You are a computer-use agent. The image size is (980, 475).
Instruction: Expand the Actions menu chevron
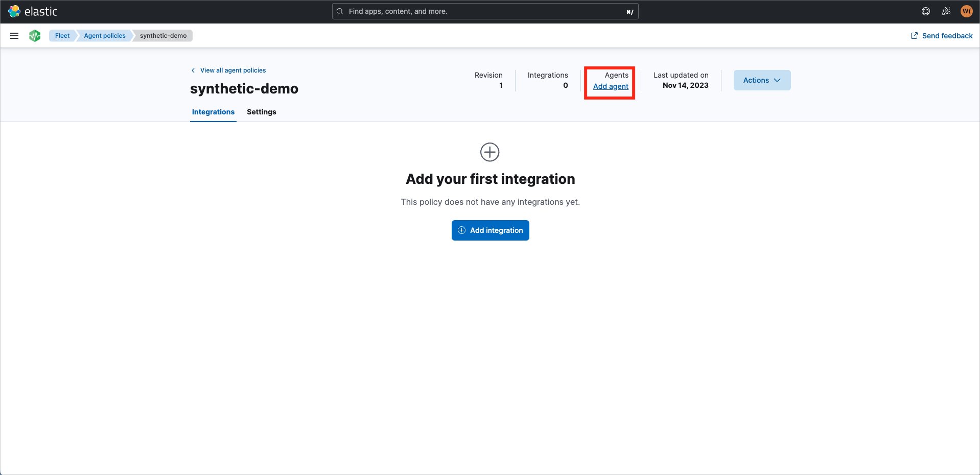[777, 80]
